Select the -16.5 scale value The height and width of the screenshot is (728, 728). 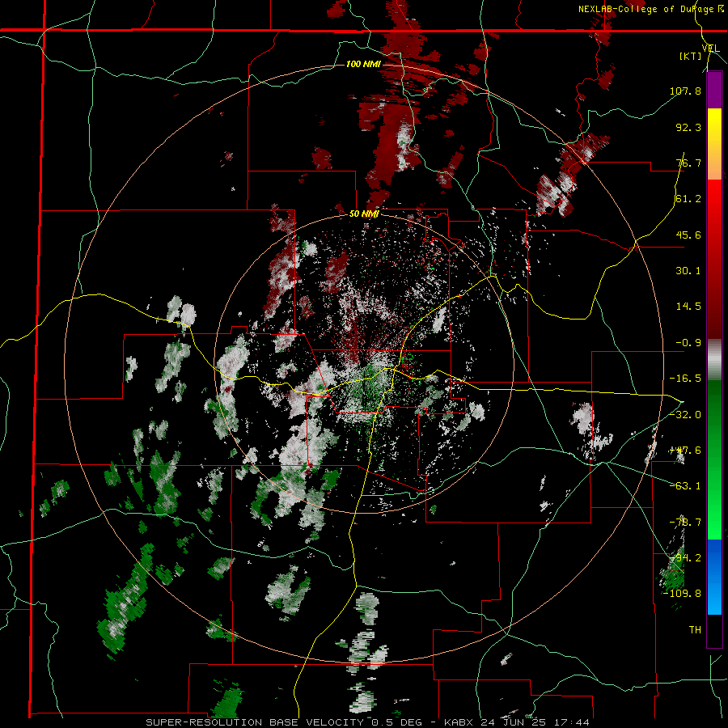[x=685, y=379]
